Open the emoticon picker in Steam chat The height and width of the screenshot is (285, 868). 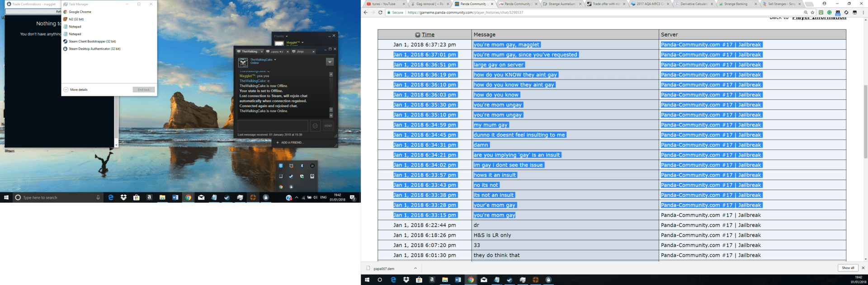pos(315,126)
